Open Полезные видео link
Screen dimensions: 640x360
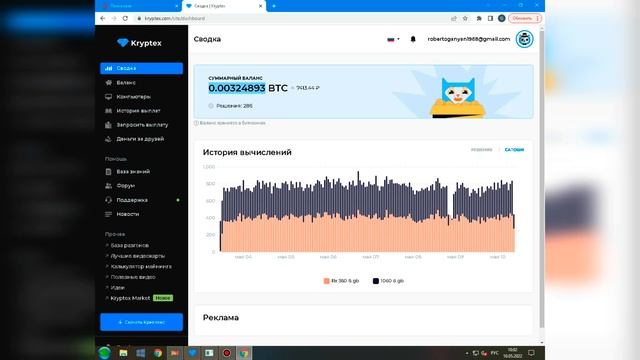pyautogui.click(x=130, y=277)
